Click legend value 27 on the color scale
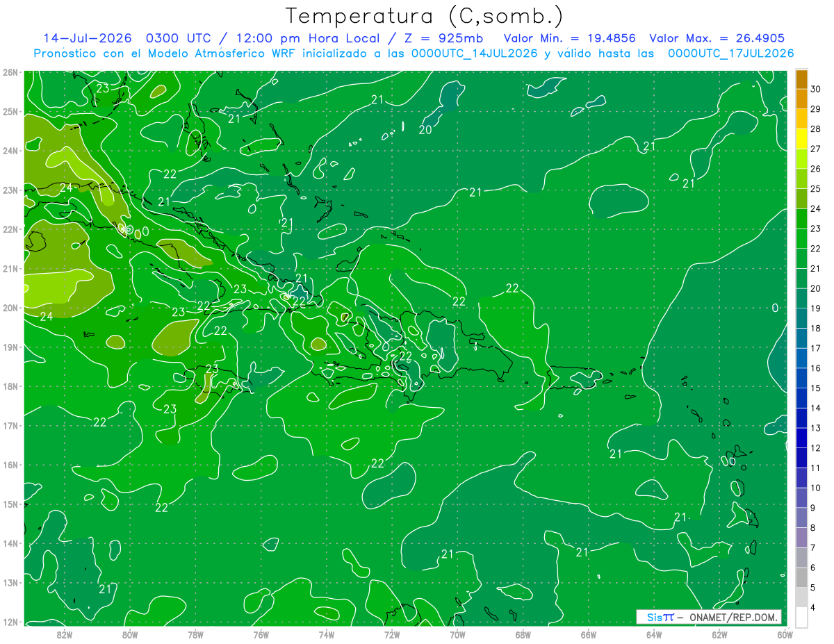Screen dimensions: 834x644 (x=815, y=149)
